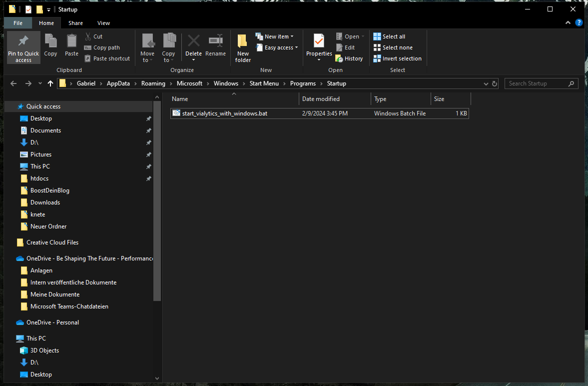This screenshot has width=588, height=386.
Task: Pin the current folder to Quick access
Action: [x=23, y=47]
